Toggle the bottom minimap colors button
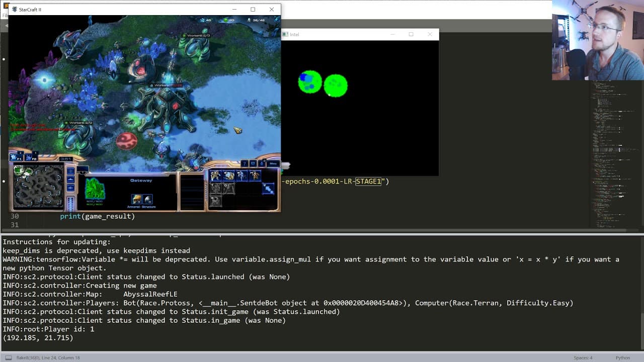 click(x=70, y=188)
